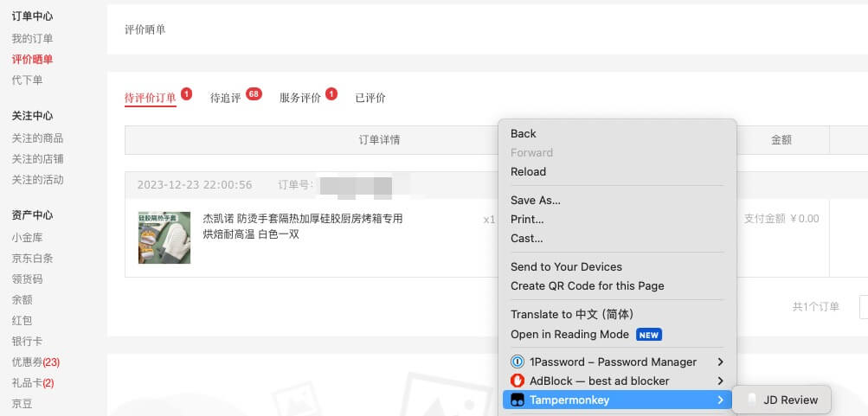Screen dimensions: 868x416
Task: Open the 杰凯诺 防烫手套 product title
Action: pyautogui.click(x=303, y=227)
